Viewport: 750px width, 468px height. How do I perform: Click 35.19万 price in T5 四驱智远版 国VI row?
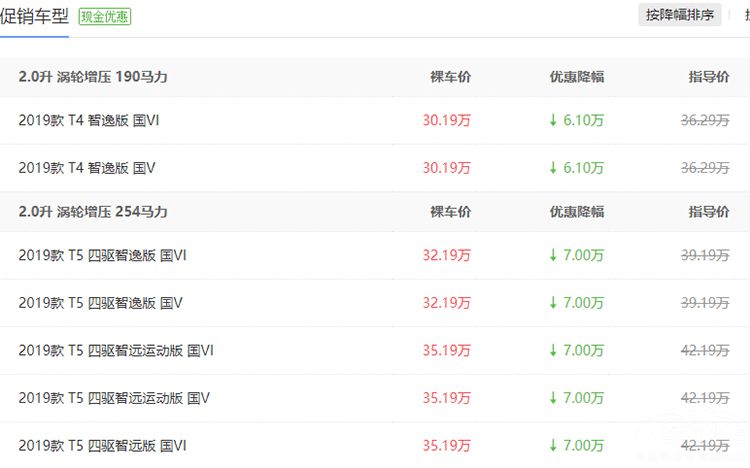pyautogui.click(x=447, y=446)
